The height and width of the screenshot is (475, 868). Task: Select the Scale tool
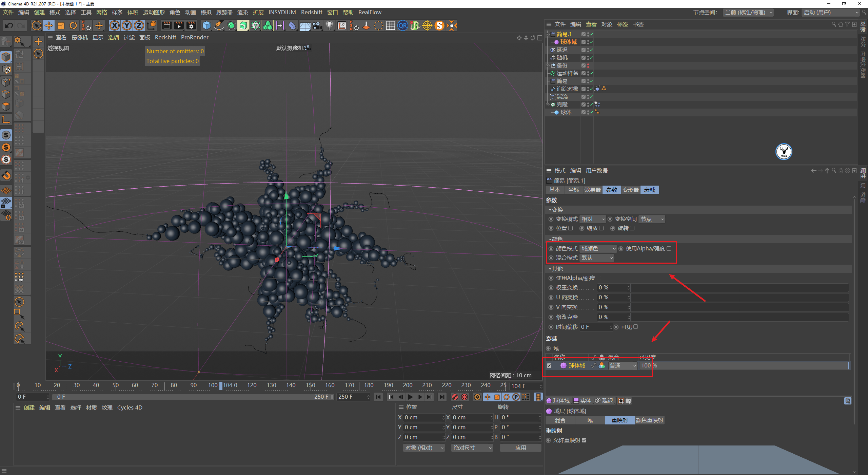[61, 25]
